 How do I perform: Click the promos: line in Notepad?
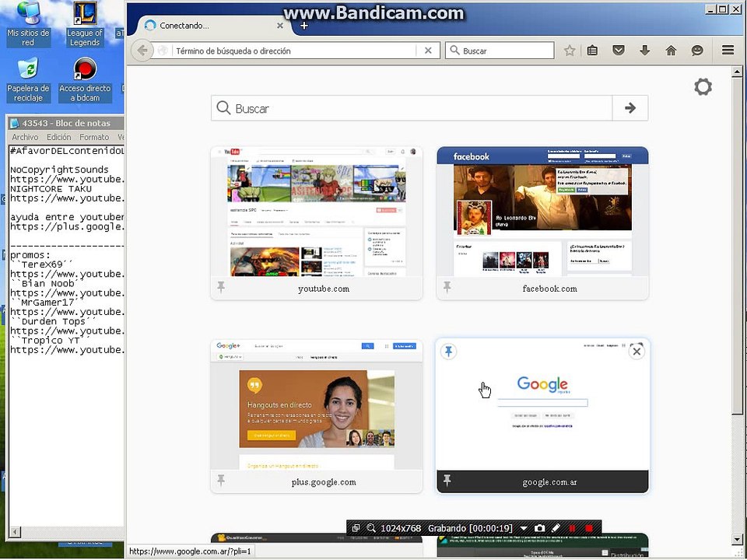(x=30, y=255)
